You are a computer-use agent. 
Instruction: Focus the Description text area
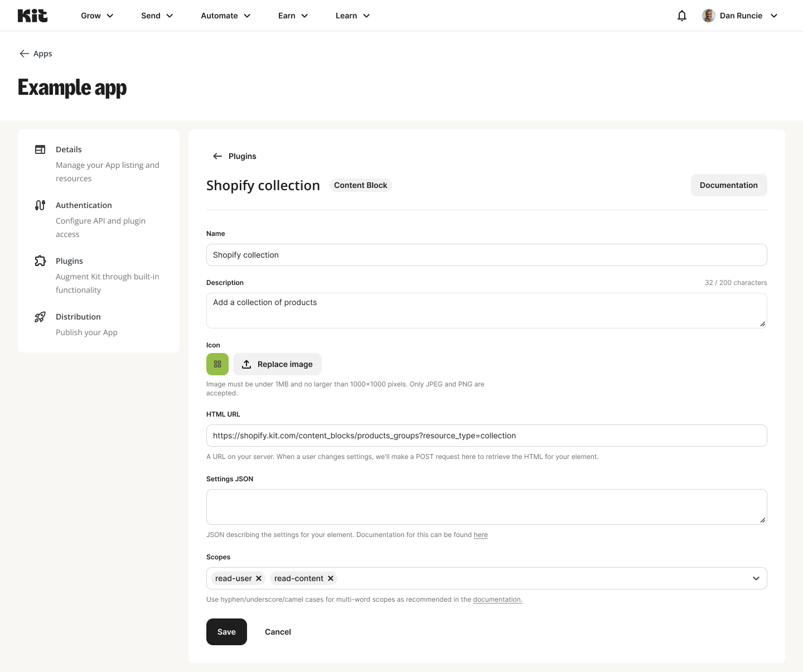pyautogui.click(x=487, y=311)
